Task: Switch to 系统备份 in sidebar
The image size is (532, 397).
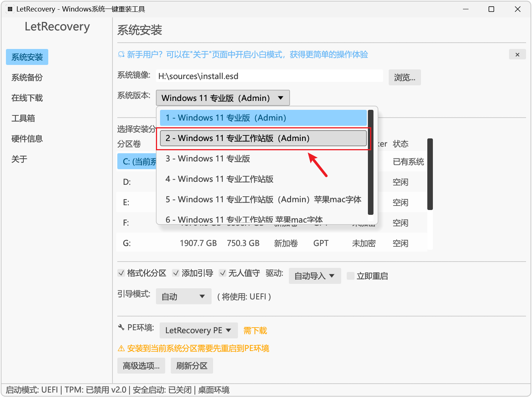Action: (27, 78)
